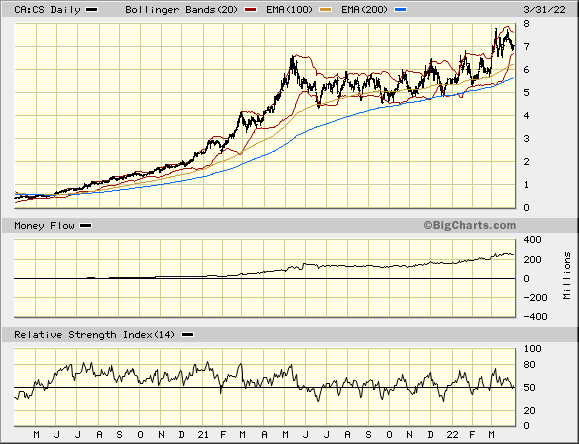Screen dimensions: 579x444
Task: Click the black Money Flow legend swatch
Action: click(x=86, y=226)
